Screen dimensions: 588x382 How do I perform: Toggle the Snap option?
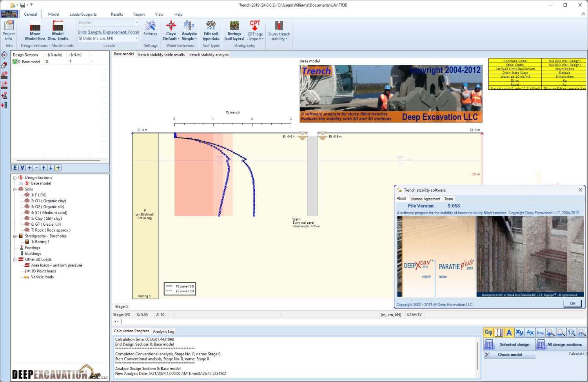point(540,333)
